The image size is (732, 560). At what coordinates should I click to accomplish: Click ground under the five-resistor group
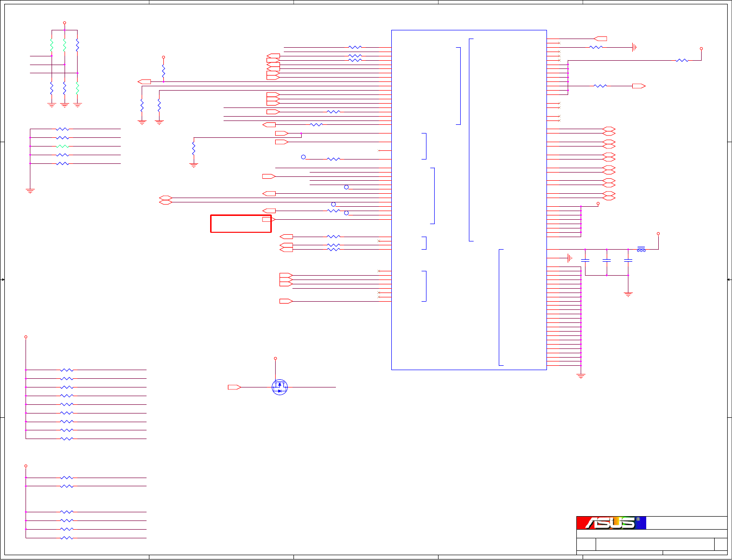pyautogui.click(x=30, y=191)
